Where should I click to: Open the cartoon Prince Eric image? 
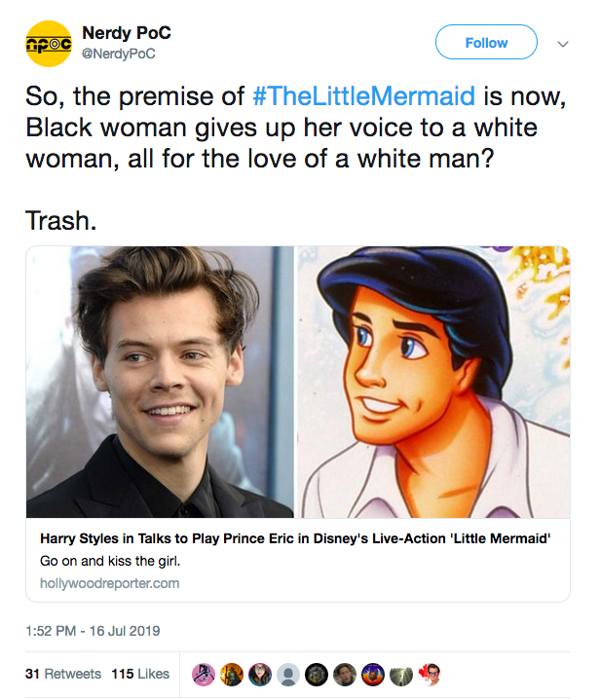(x=432, y=382)
